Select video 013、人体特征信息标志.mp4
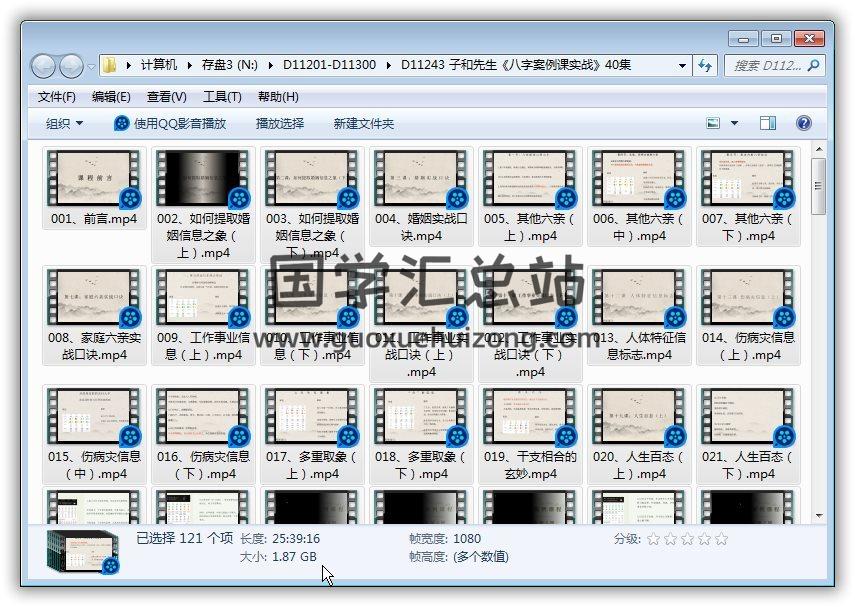855x607 pixels. click(x=640, y=315)
